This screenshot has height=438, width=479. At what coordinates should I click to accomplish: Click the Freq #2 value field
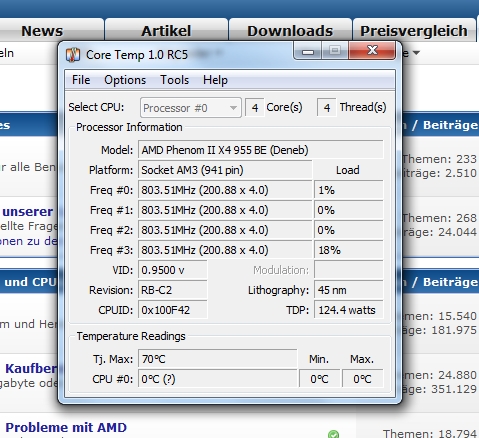225,230
